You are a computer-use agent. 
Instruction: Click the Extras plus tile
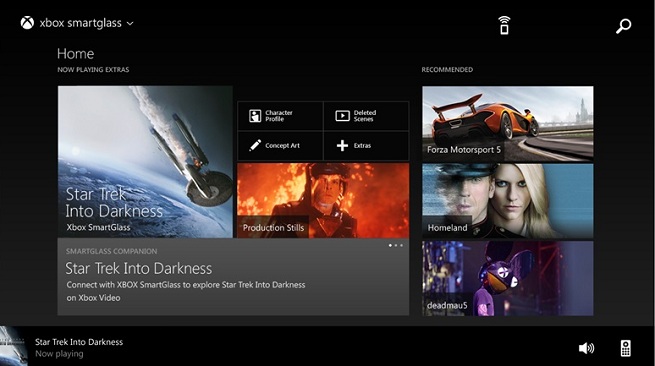[x=366, y=145]
